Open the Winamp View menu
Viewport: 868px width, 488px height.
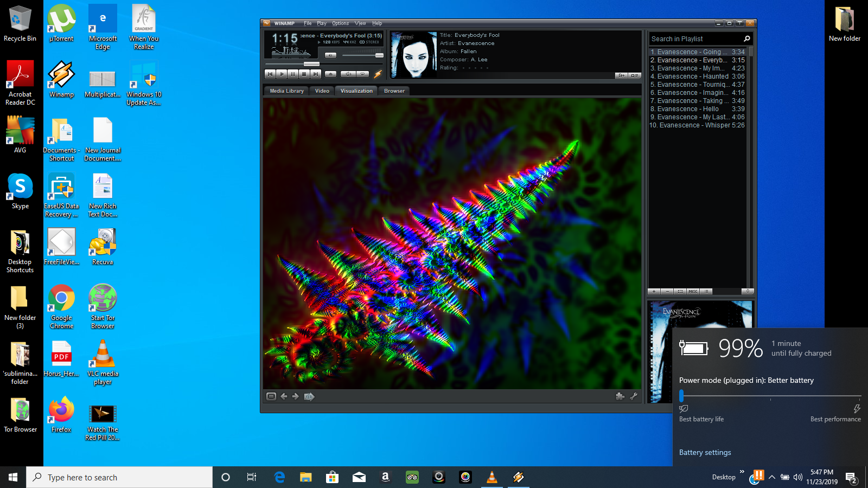[x=360, y=23]
